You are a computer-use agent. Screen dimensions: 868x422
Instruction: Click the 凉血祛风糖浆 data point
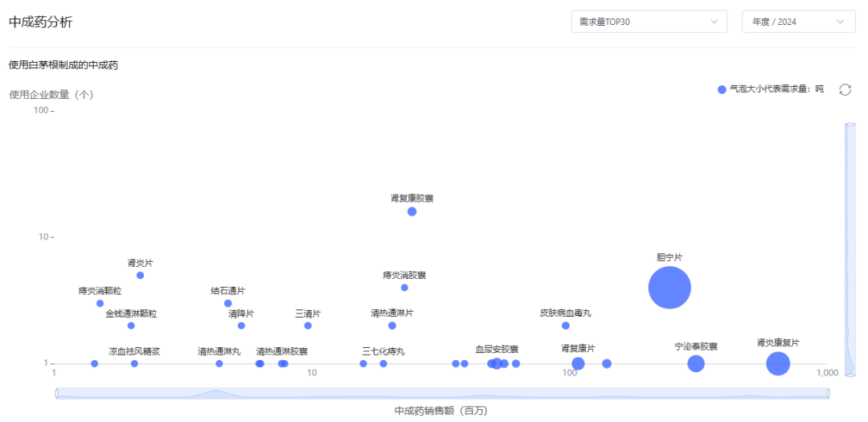point(134,364)
